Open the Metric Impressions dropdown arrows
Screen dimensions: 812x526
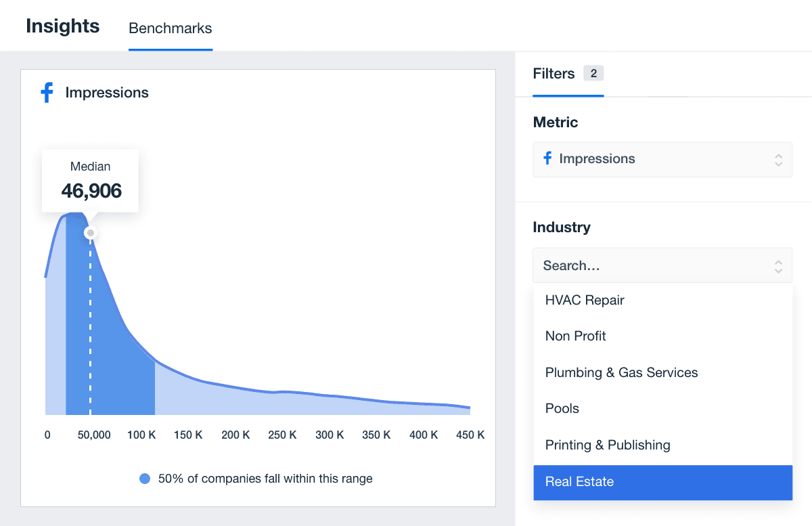click(778, 160)
